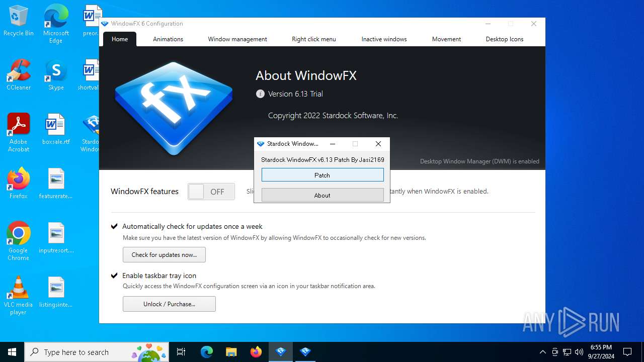Viewport: 644px width, 362px height.
Task: Click Desktop Window Manager enabled status text
Action: pos(479,161)
